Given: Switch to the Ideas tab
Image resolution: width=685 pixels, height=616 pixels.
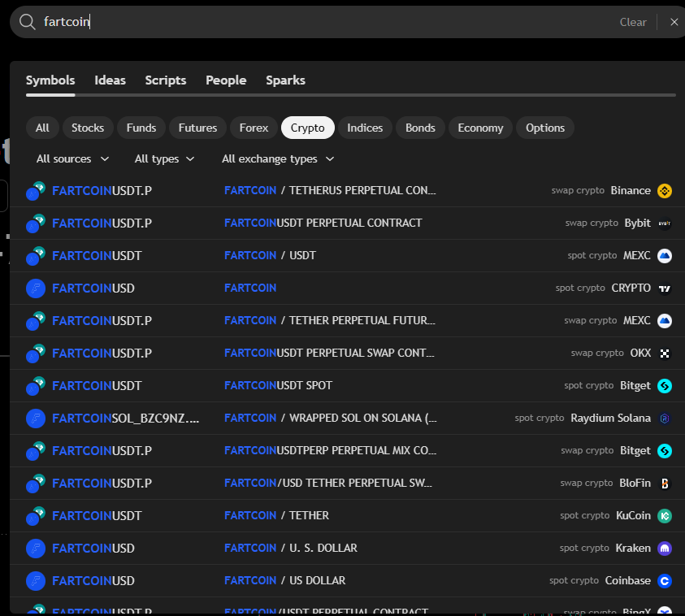Looking at the screenshot, I should (x=110, y=80).
